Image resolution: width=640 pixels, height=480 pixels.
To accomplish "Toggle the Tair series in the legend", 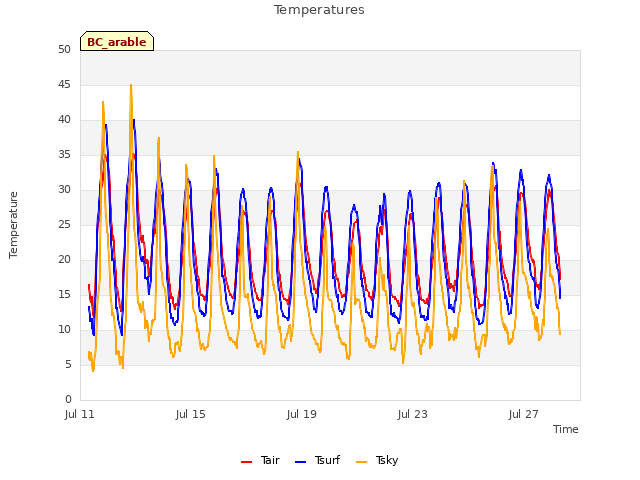I will click(x=260, y=460).
